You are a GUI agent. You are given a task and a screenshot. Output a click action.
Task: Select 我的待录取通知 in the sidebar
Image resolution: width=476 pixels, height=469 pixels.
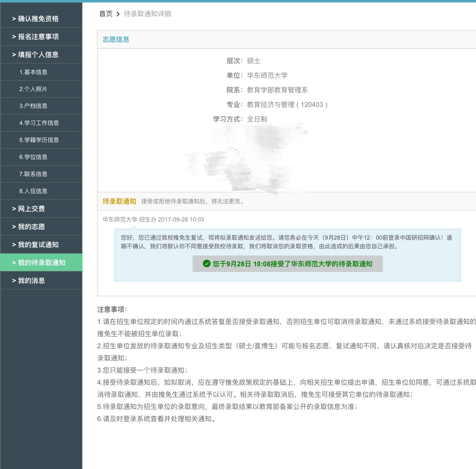point(41,263)
